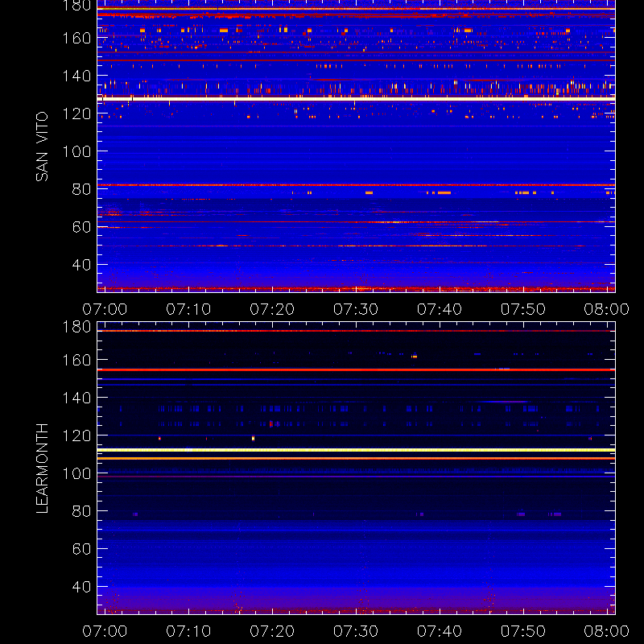Pick the 07:40 label under Learmonth plot

click(x=440, y=631)
